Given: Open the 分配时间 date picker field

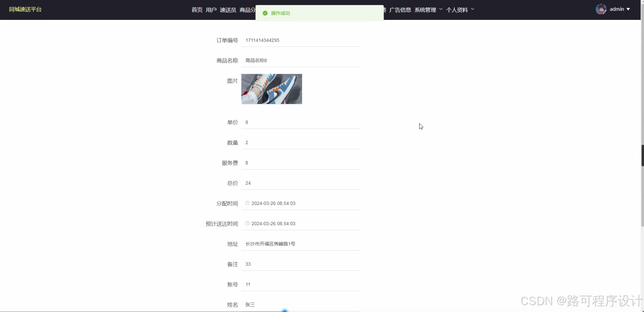Looking at the screenshot, I should [x=300, y=203].
